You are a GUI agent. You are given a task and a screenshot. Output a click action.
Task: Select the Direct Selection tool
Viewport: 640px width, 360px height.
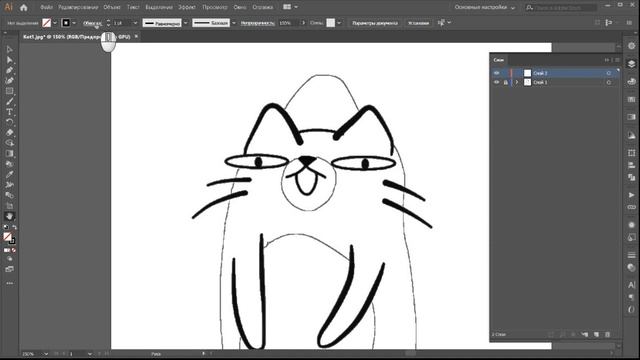pos(9,60)
